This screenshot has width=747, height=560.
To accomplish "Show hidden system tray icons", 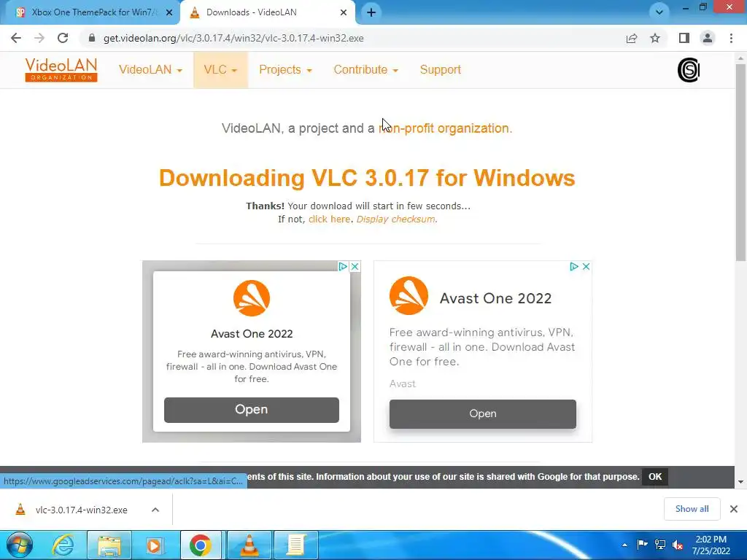I will [624, 545].
